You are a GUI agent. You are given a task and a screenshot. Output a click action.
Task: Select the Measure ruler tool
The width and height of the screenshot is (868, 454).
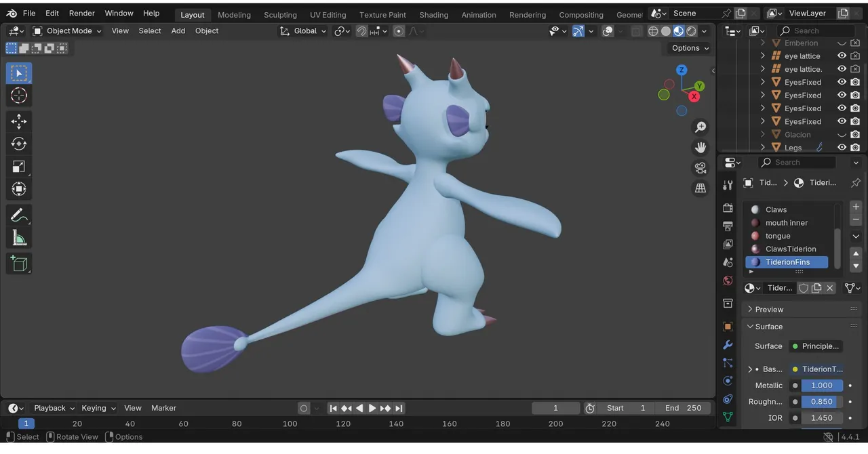point(19,238)
